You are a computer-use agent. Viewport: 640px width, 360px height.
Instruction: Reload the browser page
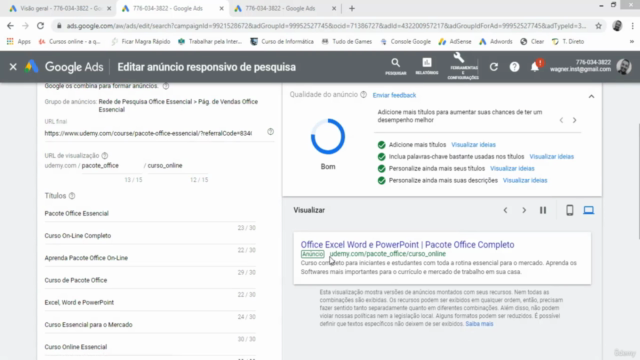pyautogui.click(x=40, y=26)
